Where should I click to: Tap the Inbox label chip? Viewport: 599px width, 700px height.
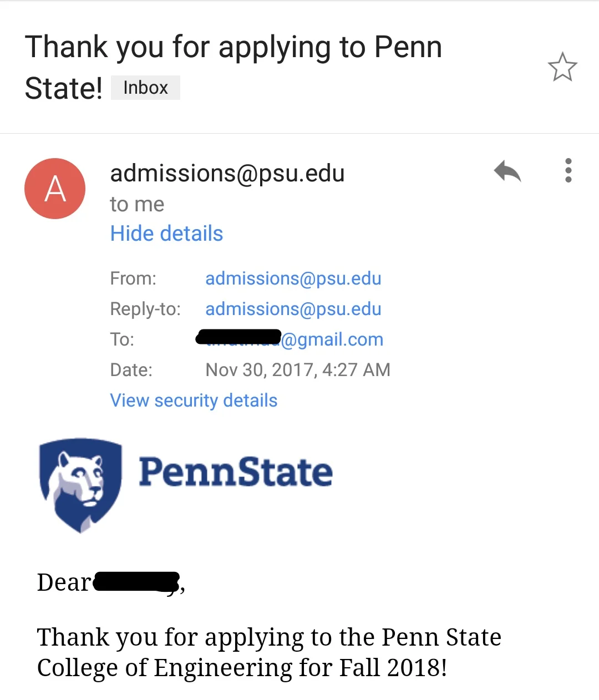145,88
